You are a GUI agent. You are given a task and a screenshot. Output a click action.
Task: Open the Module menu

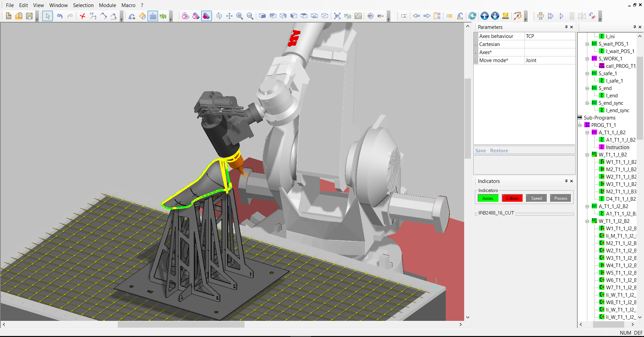(107, 5)
